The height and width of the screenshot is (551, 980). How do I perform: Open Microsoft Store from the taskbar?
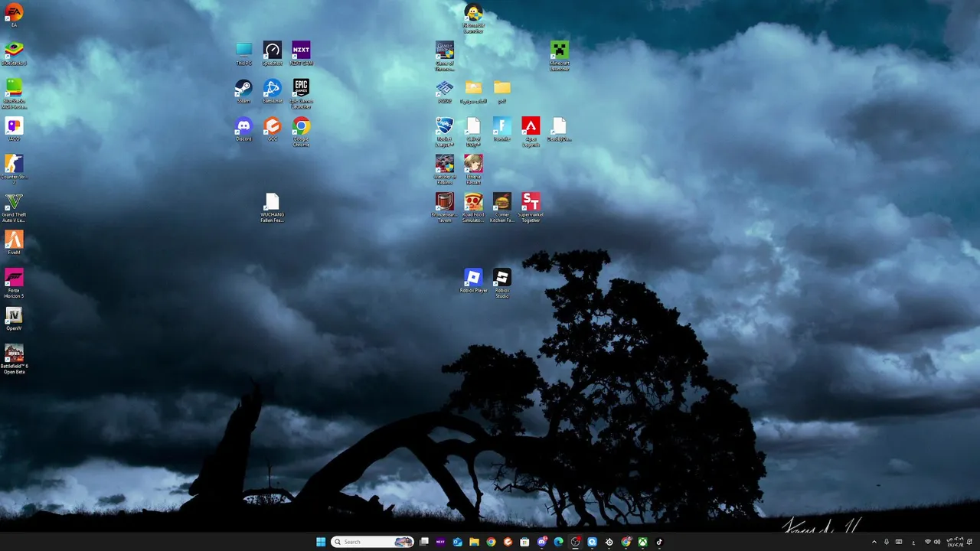(x=524, y=542)
